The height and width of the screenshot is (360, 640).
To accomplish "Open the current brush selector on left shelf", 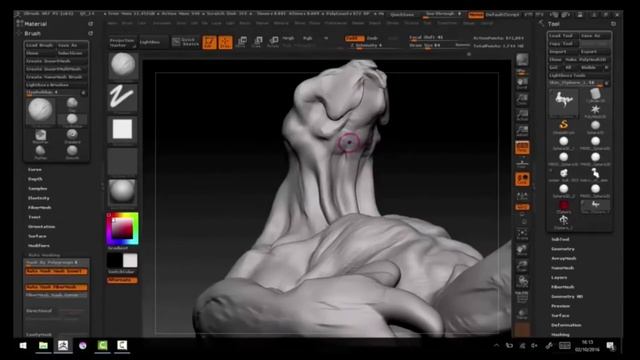I will click(x=122, y=65).
